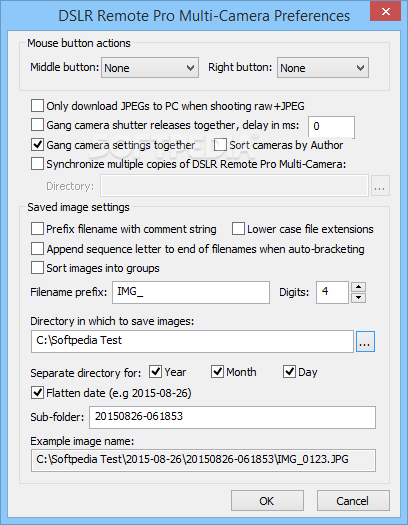Browse for the directory to save images
The height and width of the screenshot is (525, 408).
[365, 342]
